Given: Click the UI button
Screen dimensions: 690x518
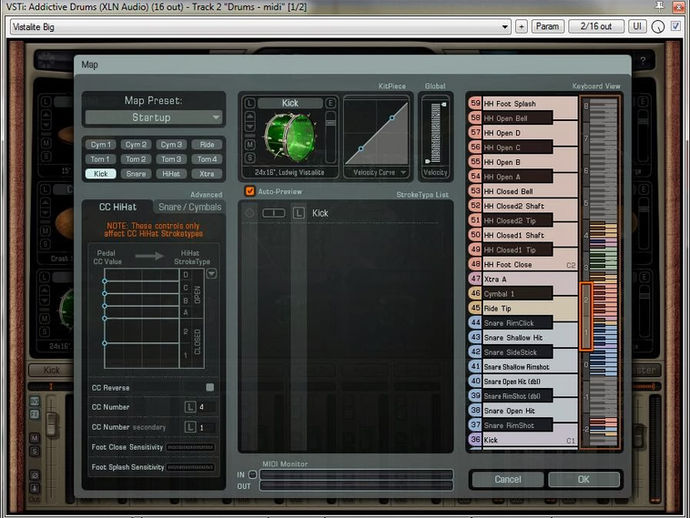Looking at the screenshot, I should (637, 26).
